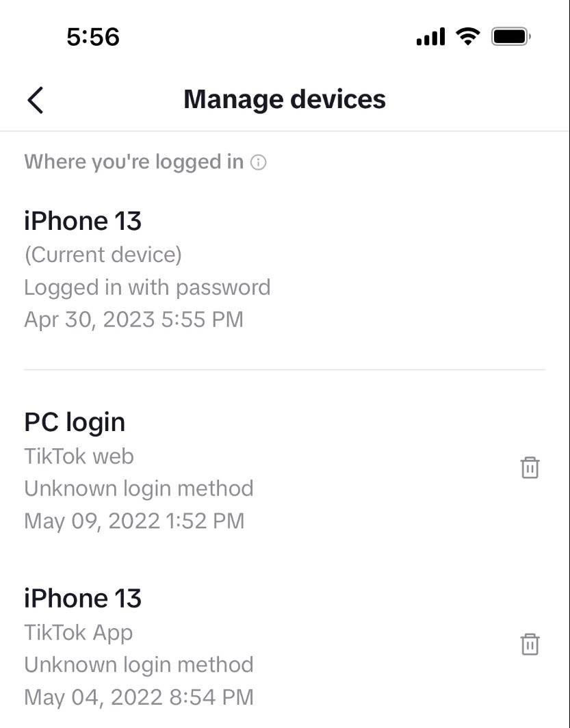The height and width of the screenshot is (728, 570).
Task: Delete the TikTok App iPhone 13 session
Action: pyautogui.click(x=530, y=645)
